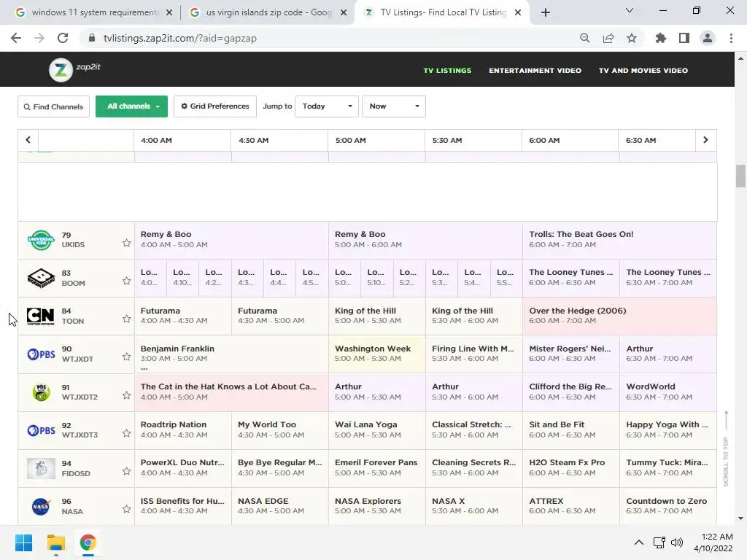Click the UKIDS channel logo
This screenshot has width=747, height=560.
[x=41, y=240]
